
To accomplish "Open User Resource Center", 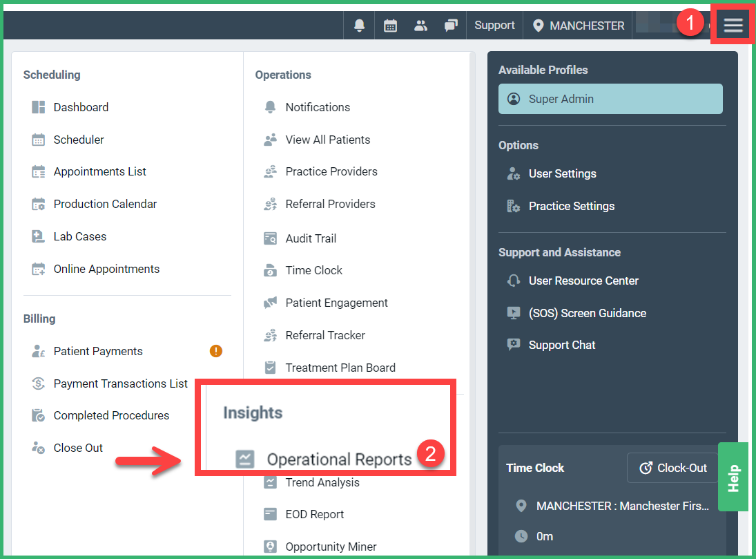I will (583, 281).
